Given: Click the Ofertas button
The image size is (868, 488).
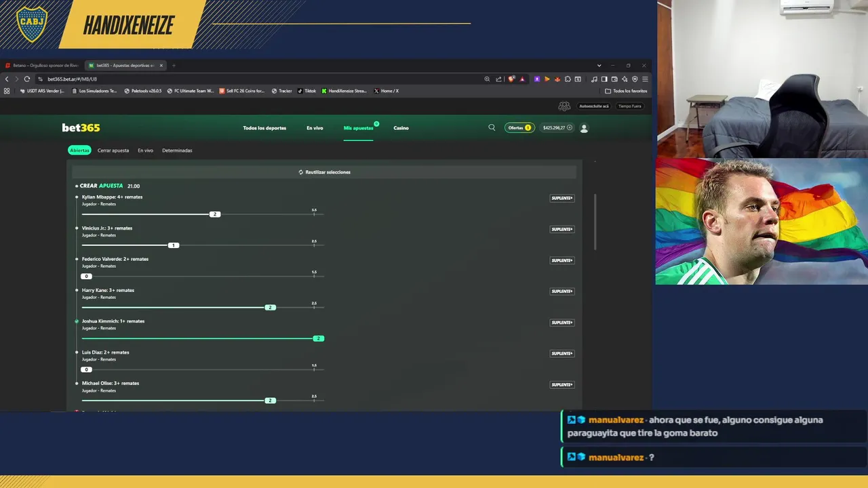Looking at the screenshot, I should coord(519,127).
